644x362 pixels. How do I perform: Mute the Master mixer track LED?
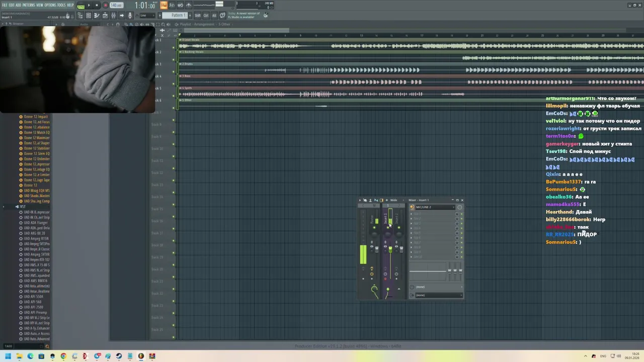click(x=374, y=227)
